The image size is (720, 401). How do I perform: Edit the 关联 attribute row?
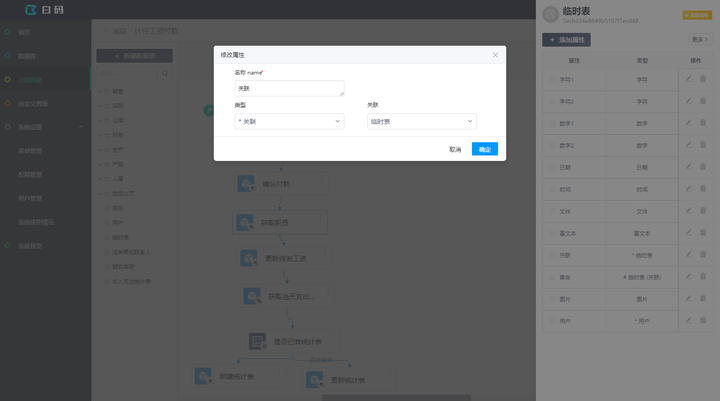(689, 254)
